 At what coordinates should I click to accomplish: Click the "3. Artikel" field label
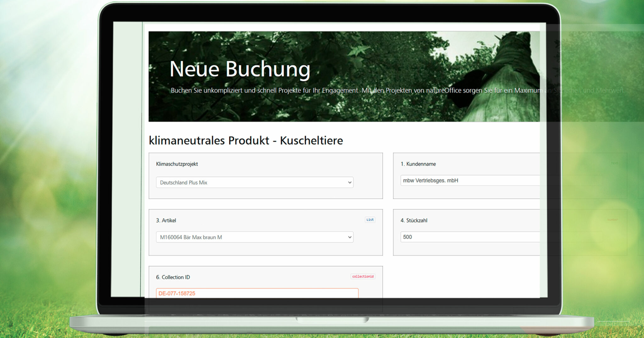click(x=166, y=220)
